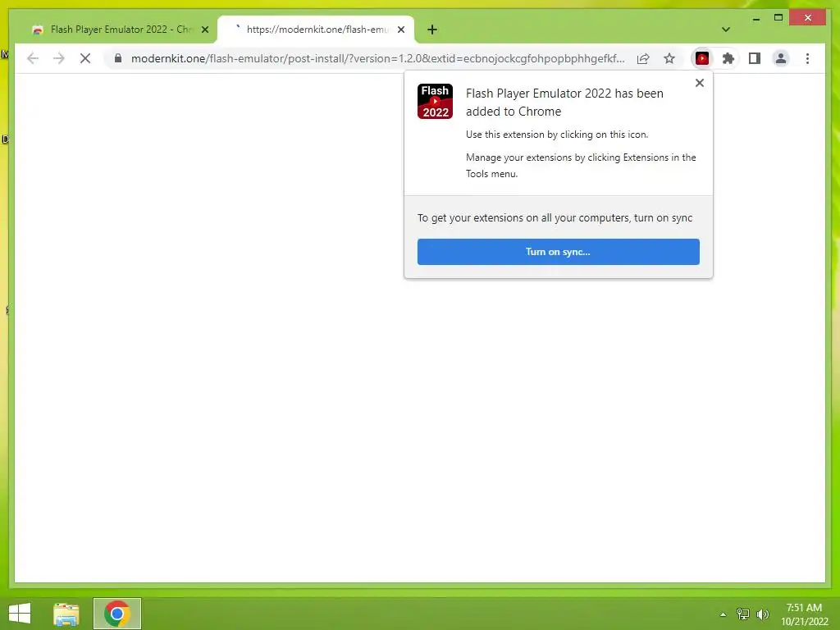The width and height of the screenshot is (840, 630).
Task: Toggle the side panel icon
Action: tap(755, 58)
